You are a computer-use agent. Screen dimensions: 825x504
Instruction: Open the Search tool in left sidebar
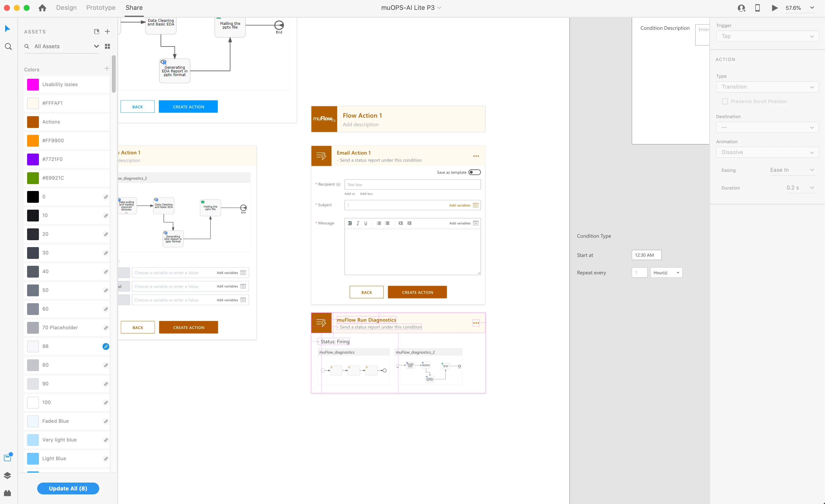tap(8, 47)
